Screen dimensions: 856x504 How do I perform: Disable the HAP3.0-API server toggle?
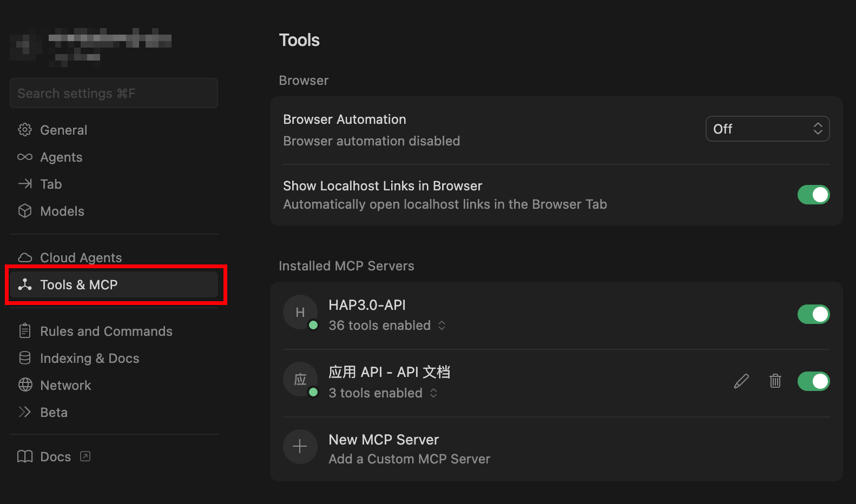click(x=813, y=314)
